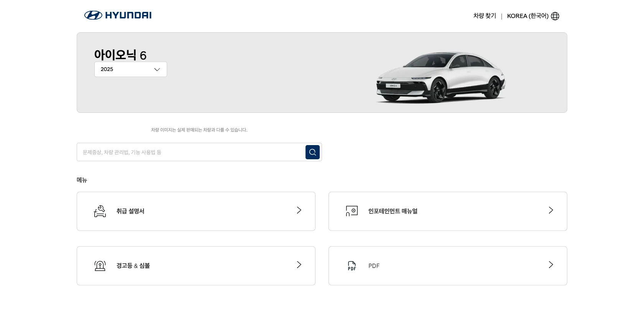This screenshot has width=644, height=327.
Task: Click the globe language icon
Action: [555, 16]
